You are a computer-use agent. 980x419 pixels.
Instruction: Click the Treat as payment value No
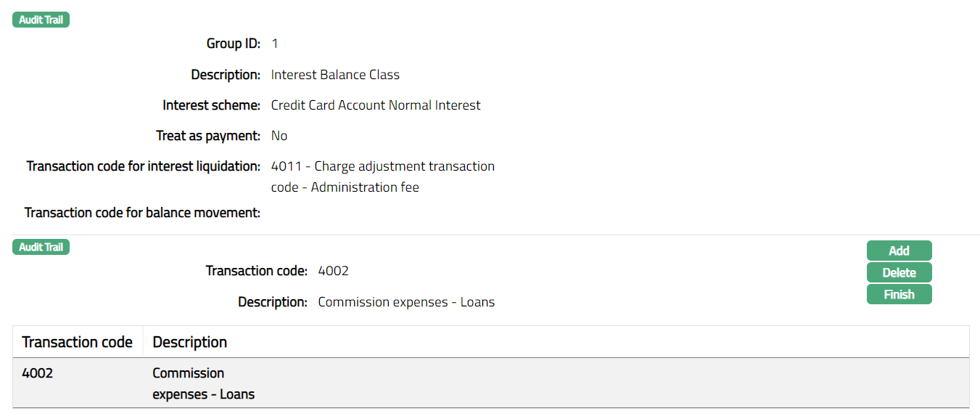pyautogui.click(x=279, y=136)
